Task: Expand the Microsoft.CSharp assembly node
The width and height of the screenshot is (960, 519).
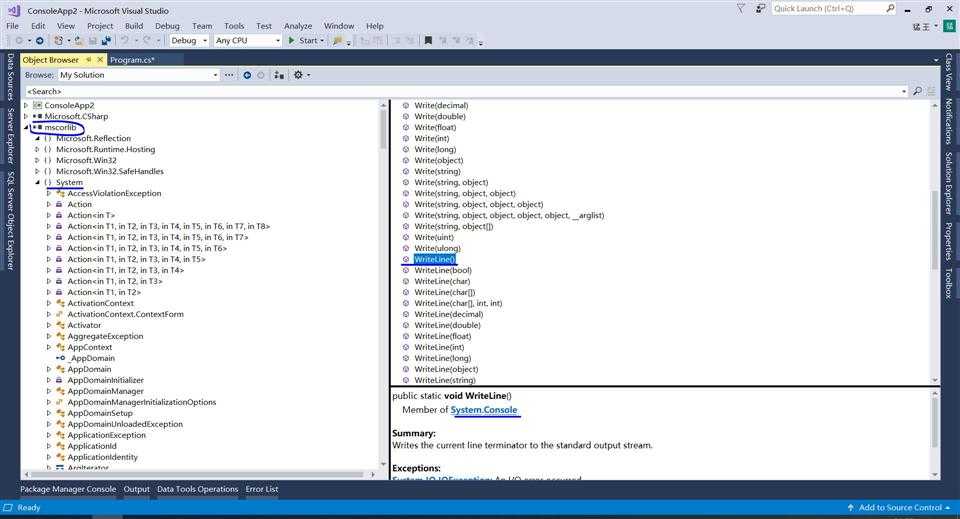Action: 26,116
